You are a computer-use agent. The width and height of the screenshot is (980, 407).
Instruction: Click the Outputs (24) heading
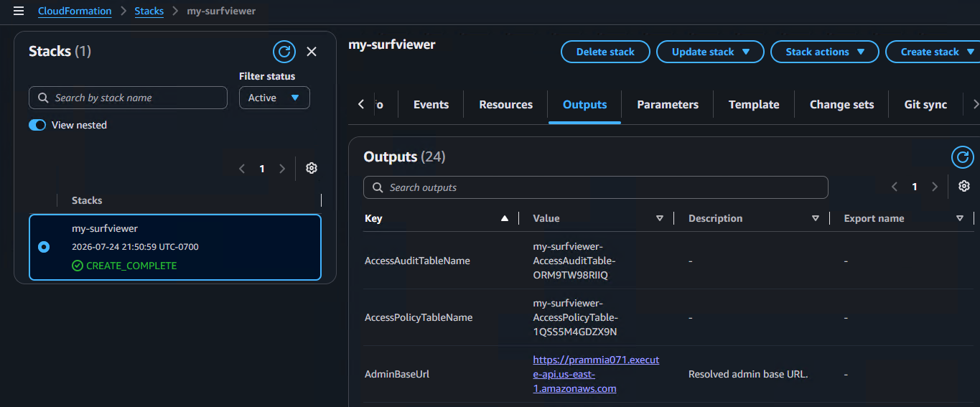(x=404, y=156)
